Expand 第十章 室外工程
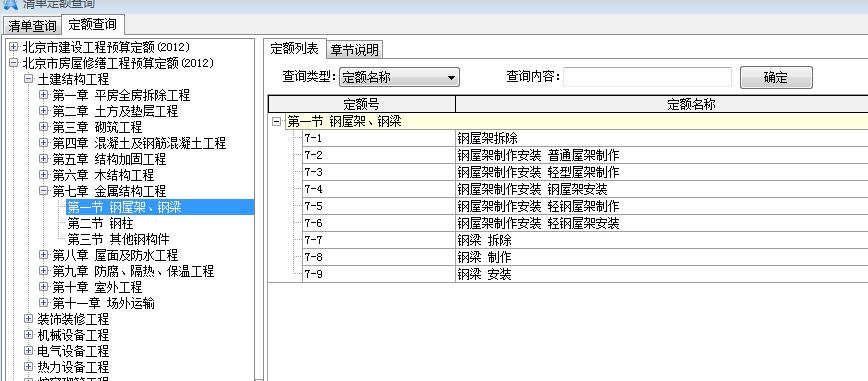Screen dimensions: 868x381 (44, 287)
